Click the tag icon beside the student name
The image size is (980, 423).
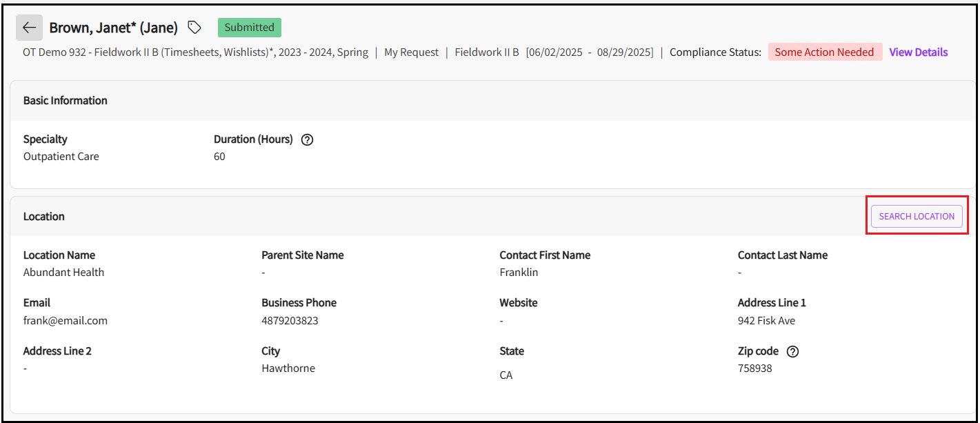195,28
